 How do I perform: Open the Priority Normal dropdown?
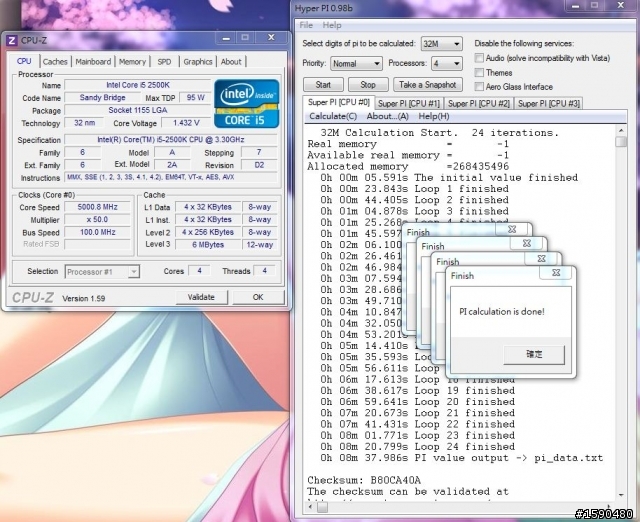tap(356, 63)
